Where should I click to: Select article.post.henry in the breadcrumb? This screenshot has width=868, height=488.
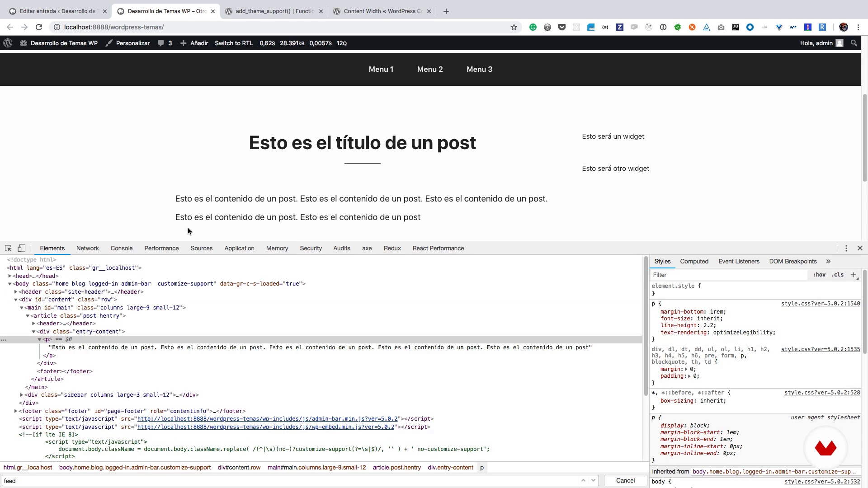click(x=396, y=467)
